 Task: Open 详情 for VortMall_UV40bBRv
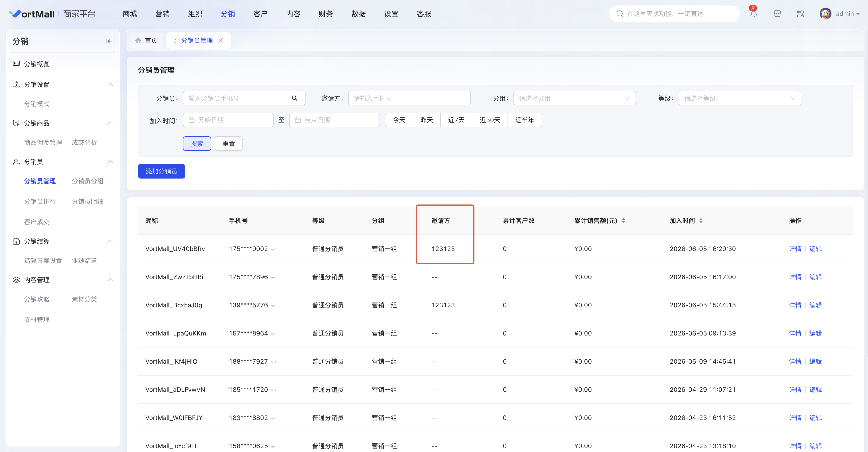[795, 249]
